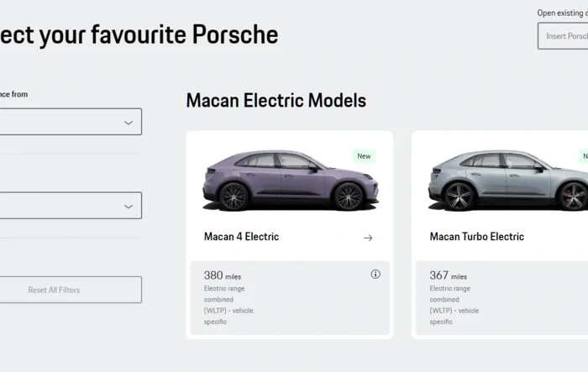Open the Macan 4 Electric title link
The image size is (588, 372).
(x=241, y=237)
